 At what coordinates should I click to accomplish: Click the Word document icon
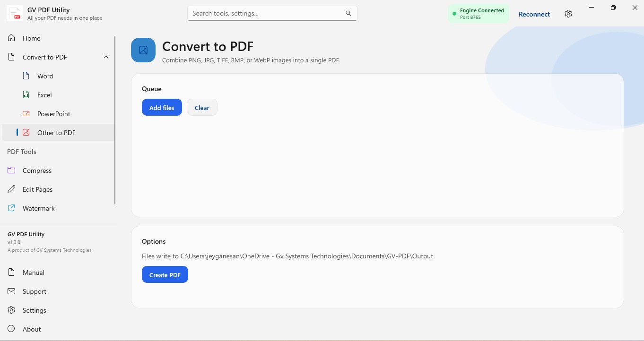coord(26,76)
